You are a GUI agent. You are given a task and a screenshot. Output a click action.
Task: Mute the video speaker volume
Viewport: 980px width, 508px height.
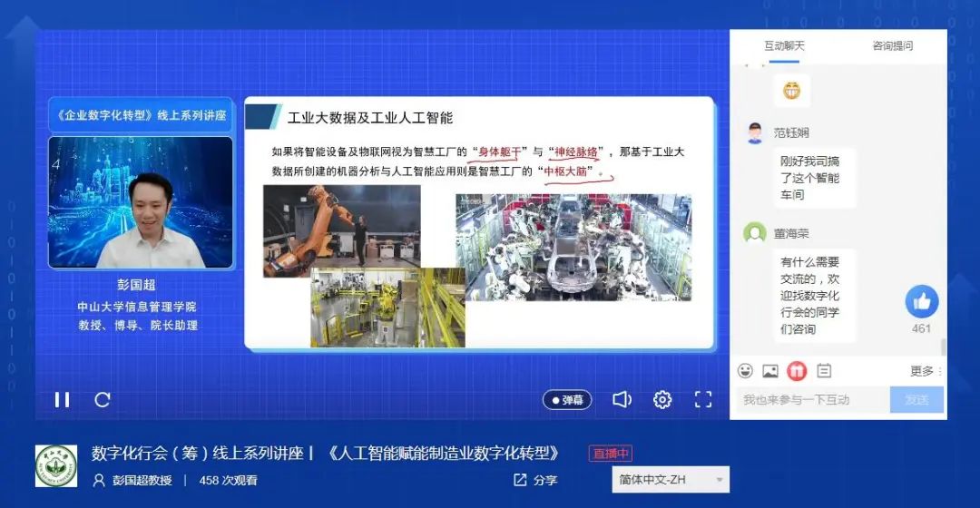tap(622, 400)
